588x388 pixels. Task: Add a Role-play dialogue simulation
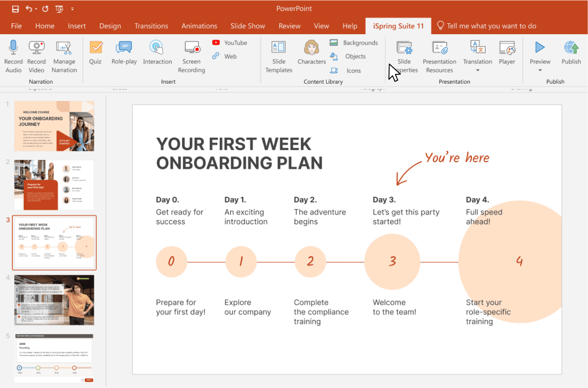(123, 48)
